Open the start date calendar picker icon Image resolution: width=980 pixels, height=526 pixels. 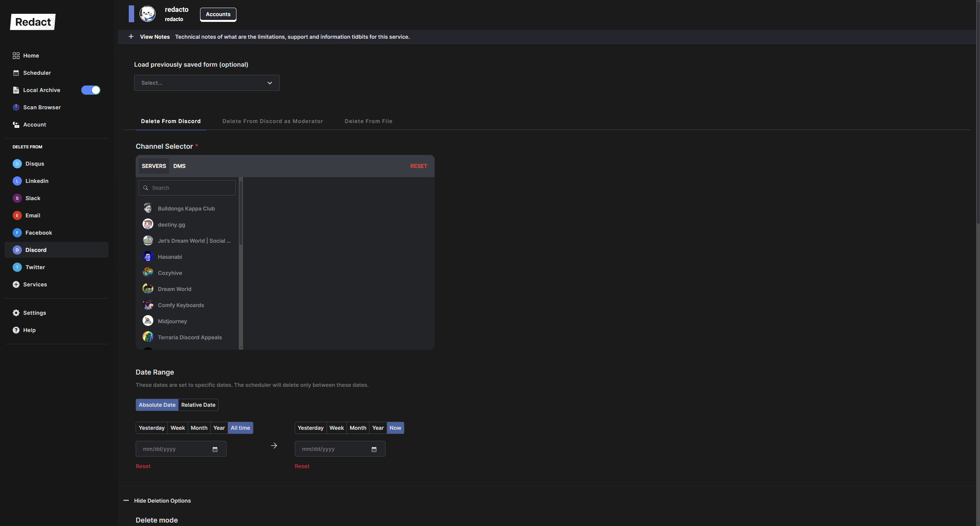(215, 449)
